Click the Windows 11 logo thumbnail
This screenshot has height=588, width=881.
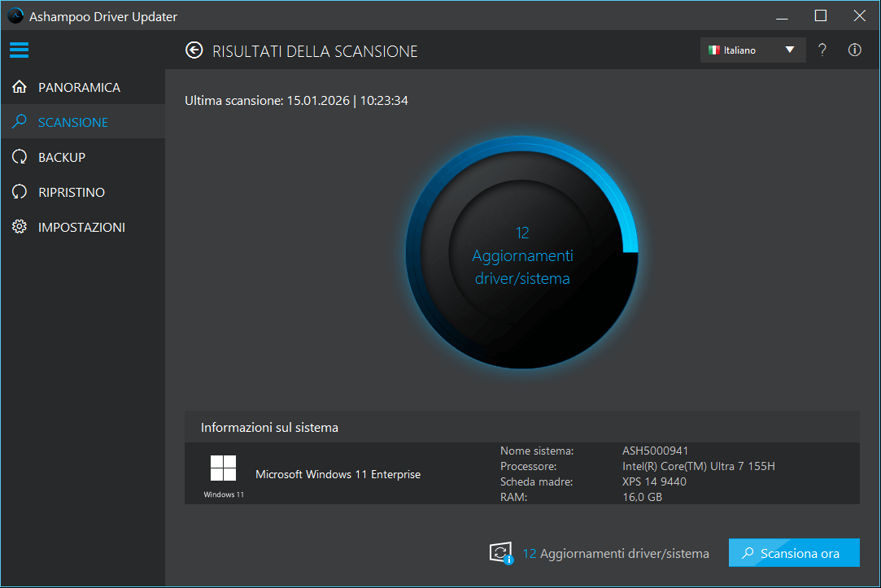pos(223,468)
